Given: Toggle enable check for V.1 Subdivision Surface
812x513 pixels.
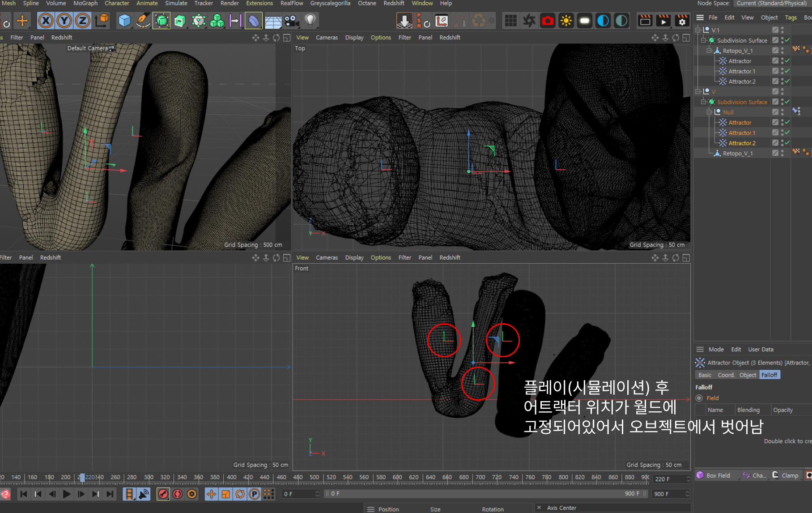Looking at the screenshot, I should point(787,40).
